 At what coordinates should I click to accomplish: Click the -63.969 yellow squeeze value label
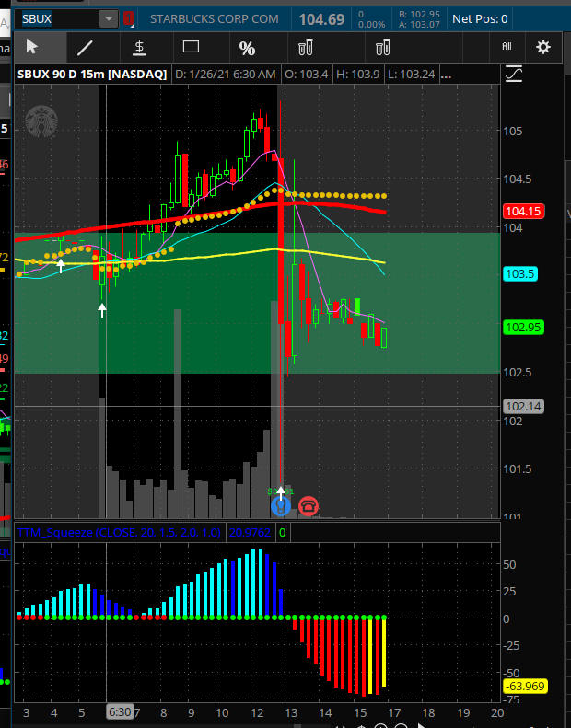[x=522, y=686]
